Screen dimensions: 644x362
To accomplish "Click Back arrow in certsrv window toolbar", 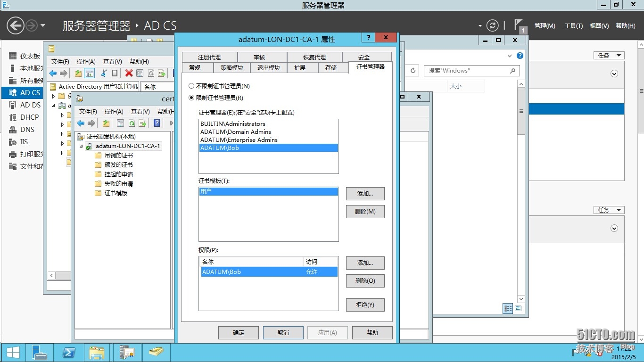I will pos(81,123).
